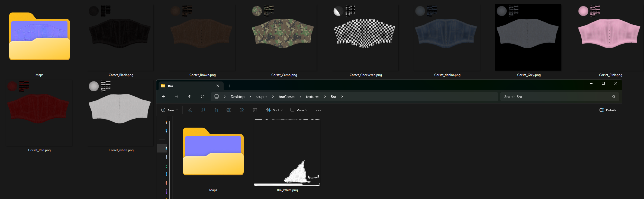This screenshot has width=644, height=199.
Task: Go back in Bra explorer window
Action: coord(163,97)
